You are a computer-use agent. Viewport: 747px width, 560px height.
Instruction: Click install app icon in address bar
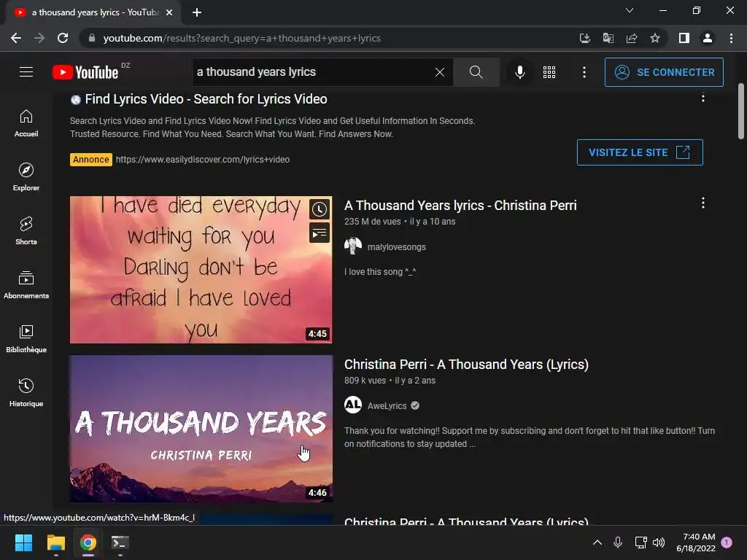pos(584,38)
